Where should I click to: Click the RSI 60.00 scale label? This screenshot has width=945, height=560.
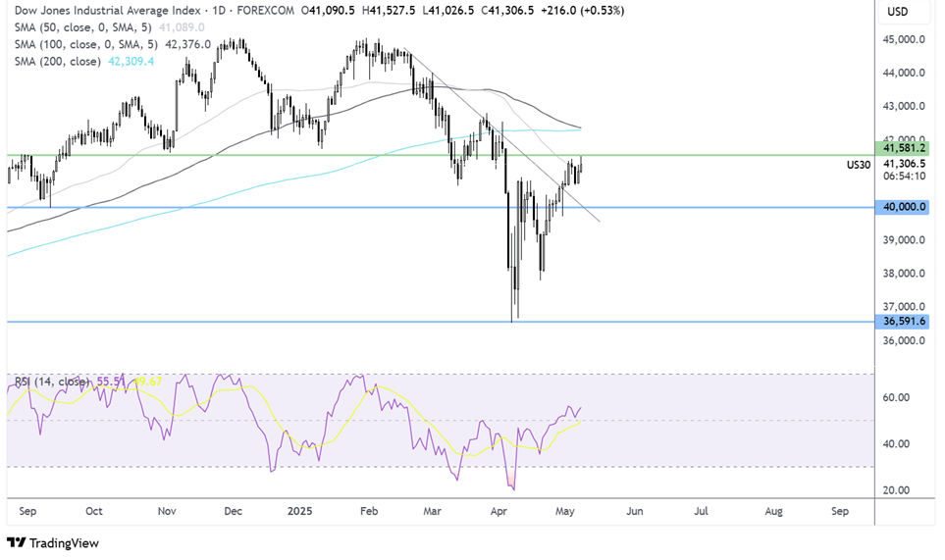pos(896,397)
